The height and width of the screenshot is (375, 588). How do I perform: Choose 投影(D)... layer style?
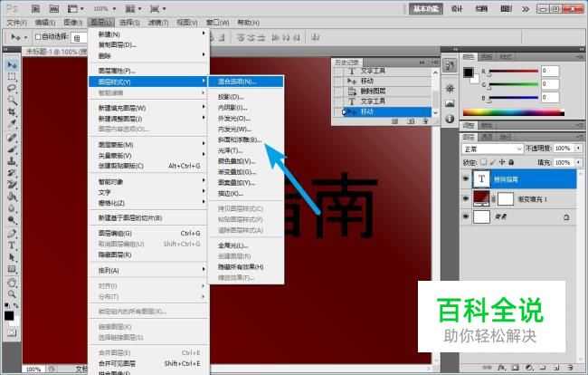tap(231, 97)
